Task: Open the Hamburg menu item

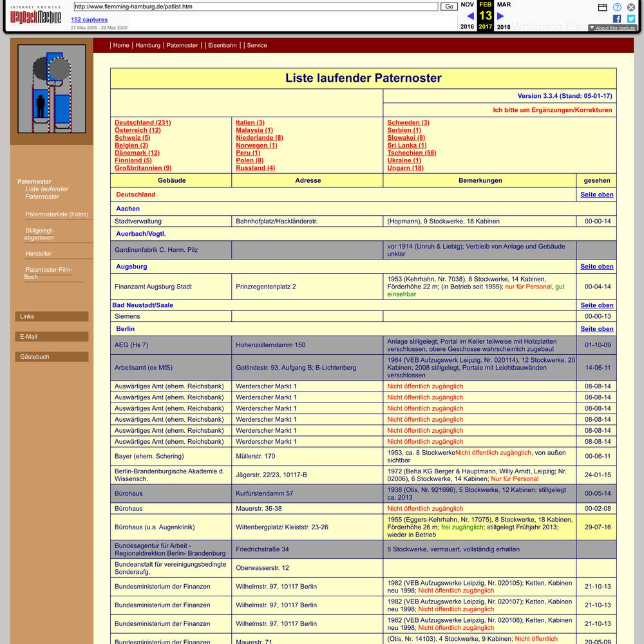Action: pyautogui.click(x=148, y=45)
